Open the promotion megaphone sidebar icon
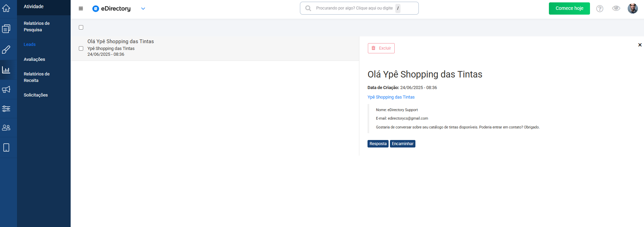Screen dimensions: 644x227 click(6, 89)
